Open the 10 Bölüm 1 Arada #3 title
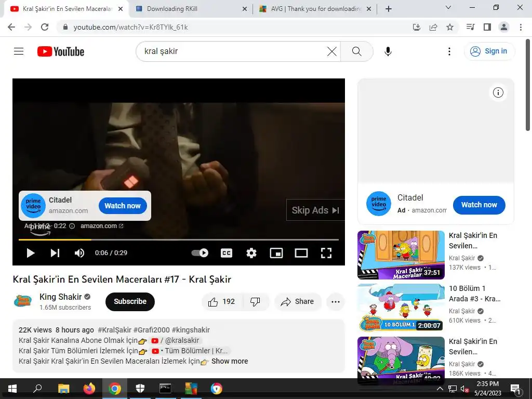532x399 pixels. 474,294
